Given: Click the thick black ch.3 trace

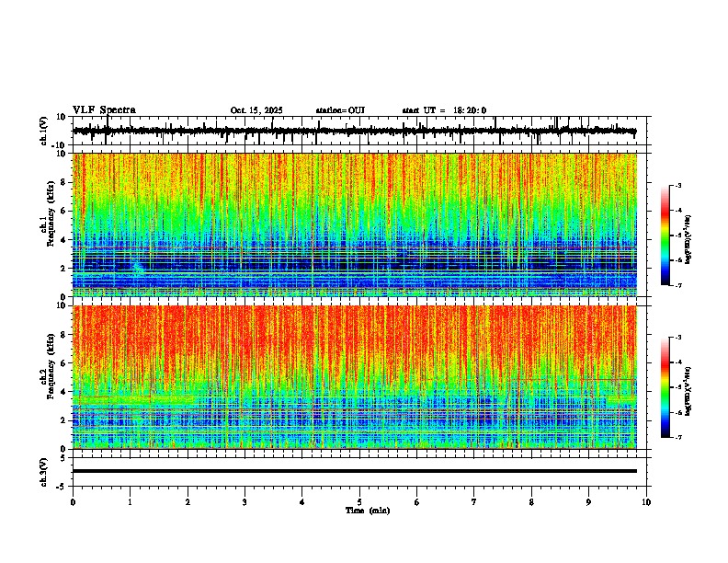Looking at the screenshot, I should (x=354, y=471).
